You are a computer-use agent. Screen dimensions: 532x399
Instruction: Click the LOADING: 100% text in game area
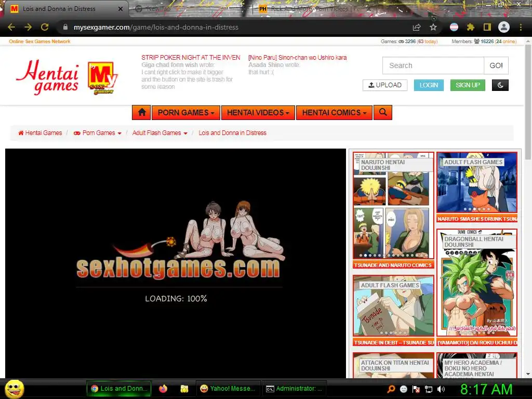pos(176,299)
